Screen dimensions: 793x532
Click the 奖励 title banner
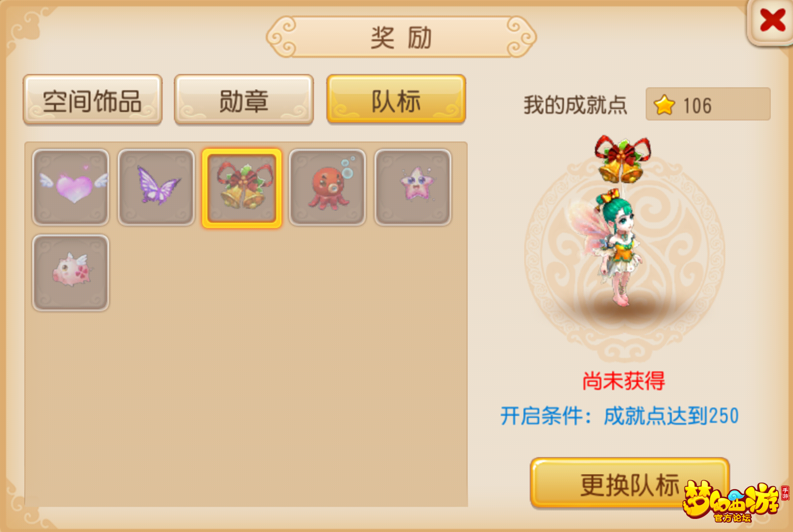tap(401, 37)
